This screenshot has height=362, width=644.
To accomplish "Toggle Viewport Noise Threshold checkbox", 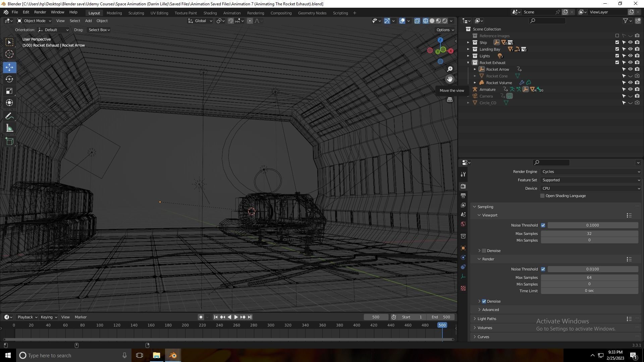I will pyautogui.click(x=543, y=225).
